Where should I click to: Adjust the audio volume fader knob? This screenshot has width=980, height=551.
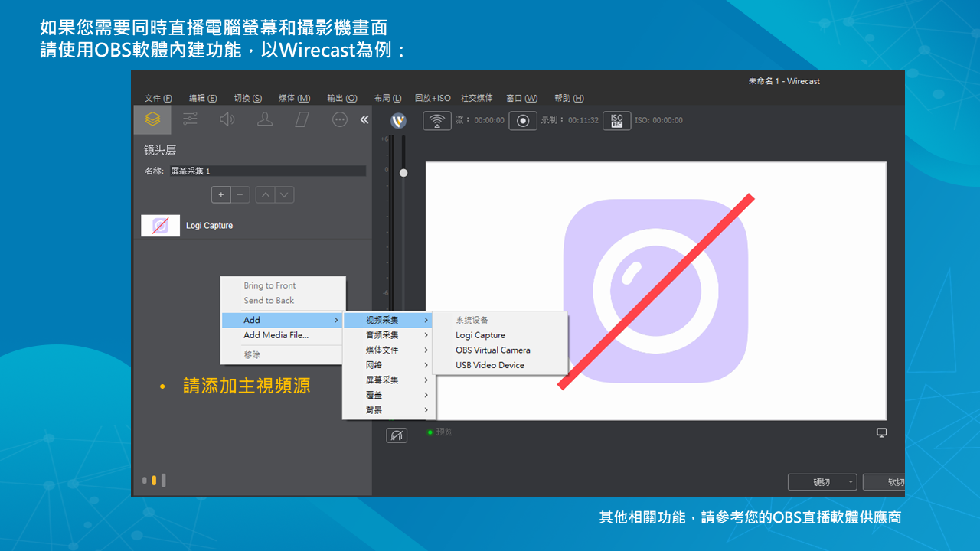pyautogui.click(x=403, y=173)
